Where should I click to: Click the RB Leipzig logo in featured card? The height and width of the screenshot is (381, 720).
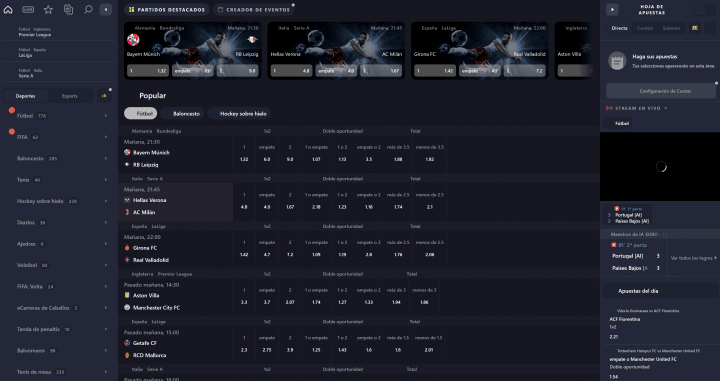(x=252, y=40)
